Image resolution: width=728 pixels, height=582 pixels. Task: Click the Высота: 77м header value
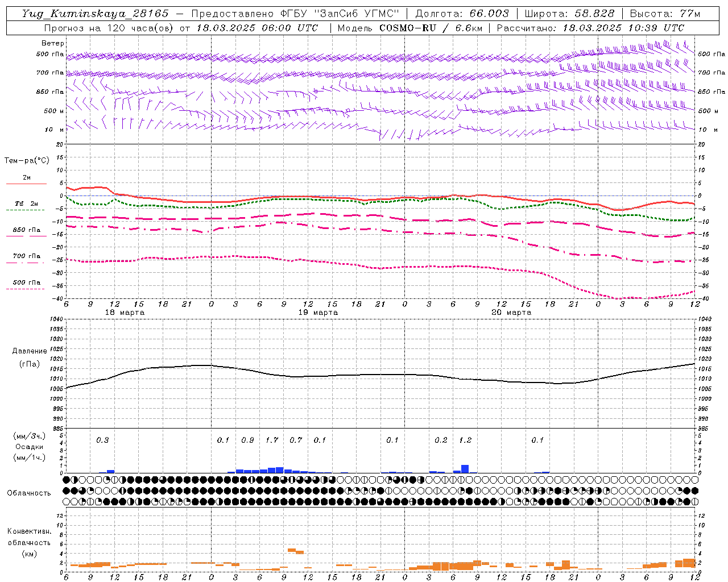pos(665,14)
